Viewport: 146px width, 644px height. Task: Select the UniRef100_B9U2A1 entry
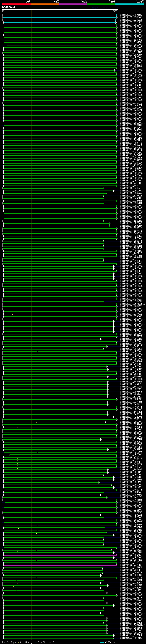pyautogui.click(x=131, y=221)
